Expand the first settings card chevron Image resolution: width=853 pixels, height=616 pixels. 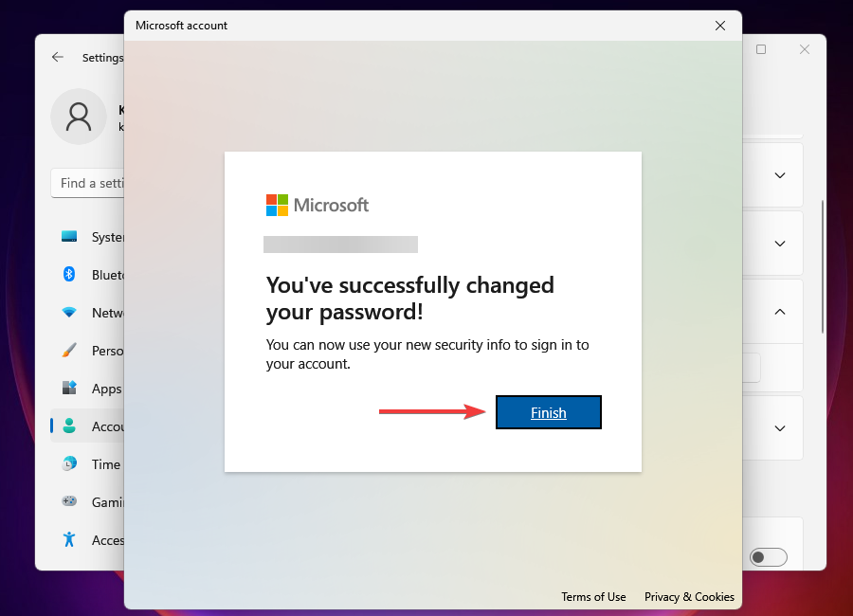click(x=780, y=175)
